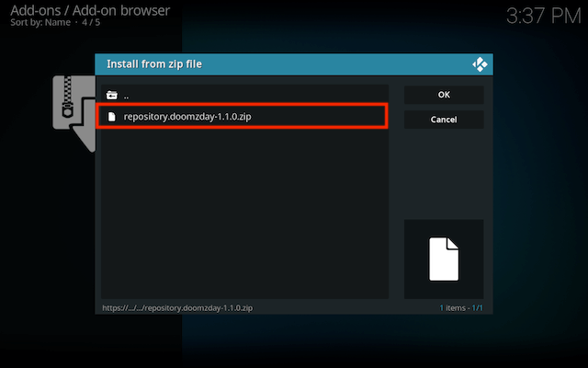
Task: Click the parent folder back icon
Action: (x=112, y=96)
